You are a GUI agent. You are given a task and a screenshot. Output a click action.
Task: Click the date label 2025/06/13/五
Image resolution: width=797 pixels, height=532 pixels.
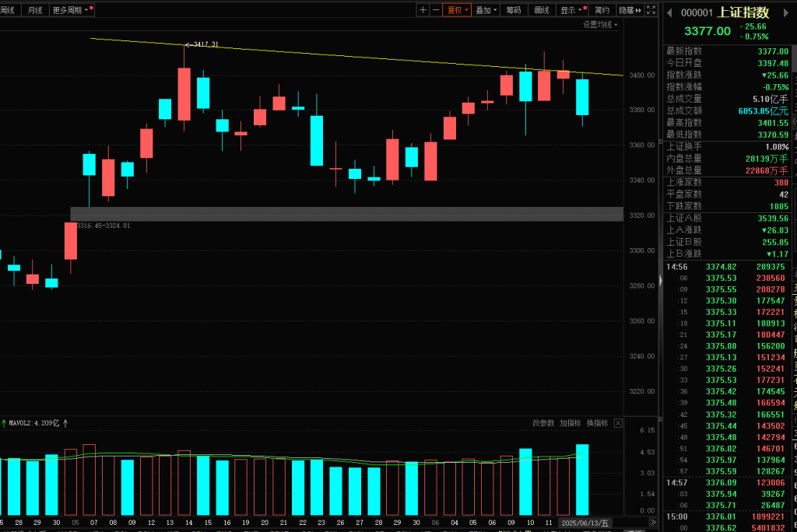click(585, 523)
